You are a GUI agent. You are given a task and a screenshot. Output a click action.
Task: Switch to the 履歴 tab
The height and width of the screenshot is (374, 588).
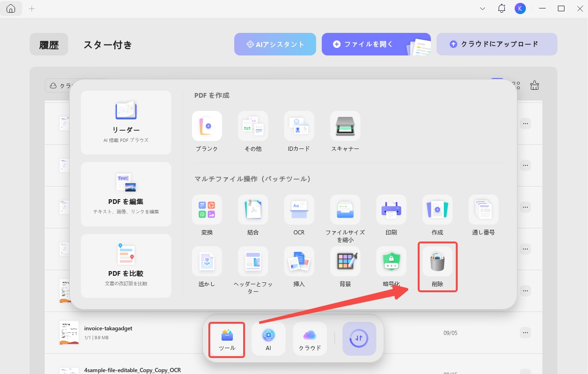pyautogui.click(x=49, y=45)
